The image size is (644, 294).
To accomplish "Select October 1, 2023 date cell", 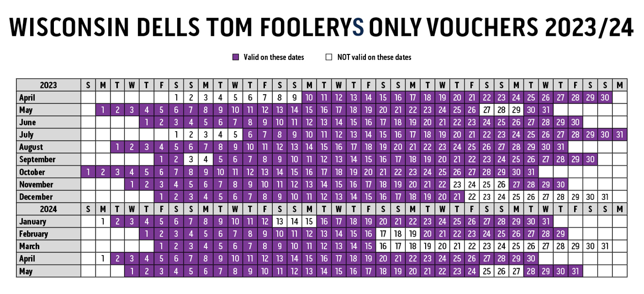I will click(x=88, y=172).
